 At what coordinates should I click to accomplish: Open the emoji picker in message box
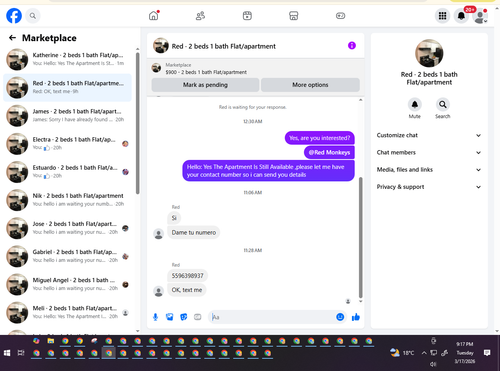[x=340, y=317]
